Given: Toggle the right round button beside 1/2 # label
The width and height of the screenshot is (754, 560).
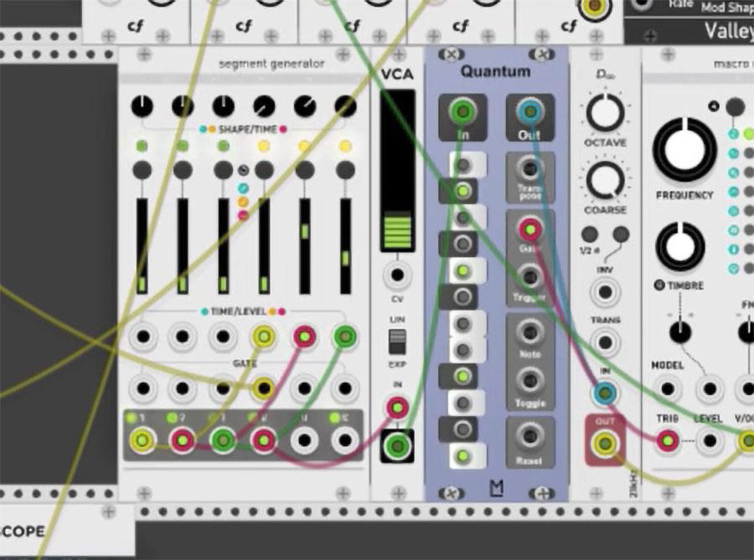Looking at the screenshot, I should (621, 234).
